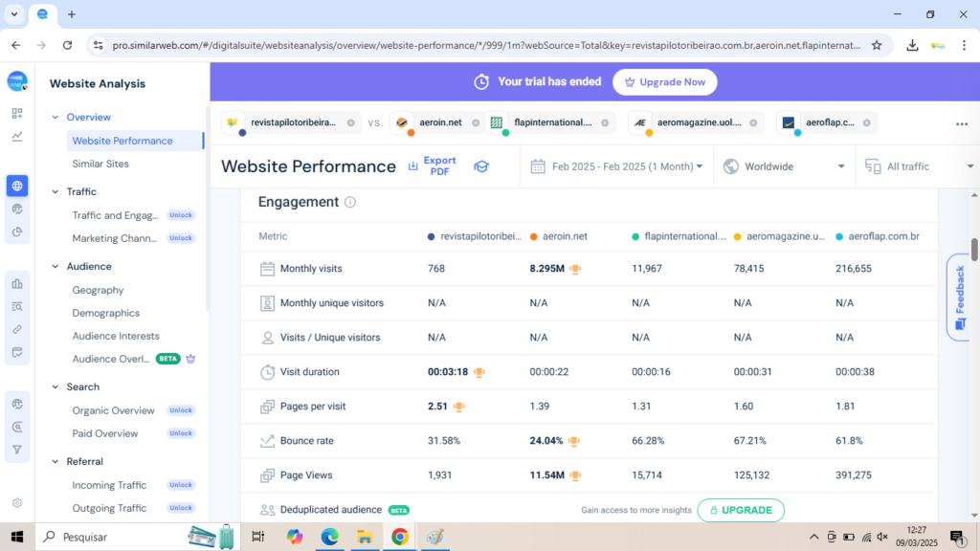Screen dimensions: 980x551
Task: Click the Upgrade Now button
Action: pyautogui.click(x=664, y=82)
